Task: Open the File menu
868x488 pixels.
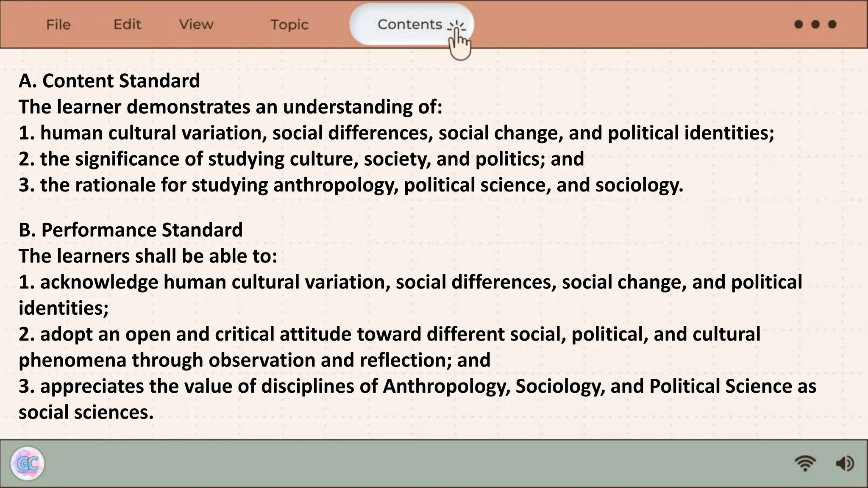Action: tap(58, 25)
